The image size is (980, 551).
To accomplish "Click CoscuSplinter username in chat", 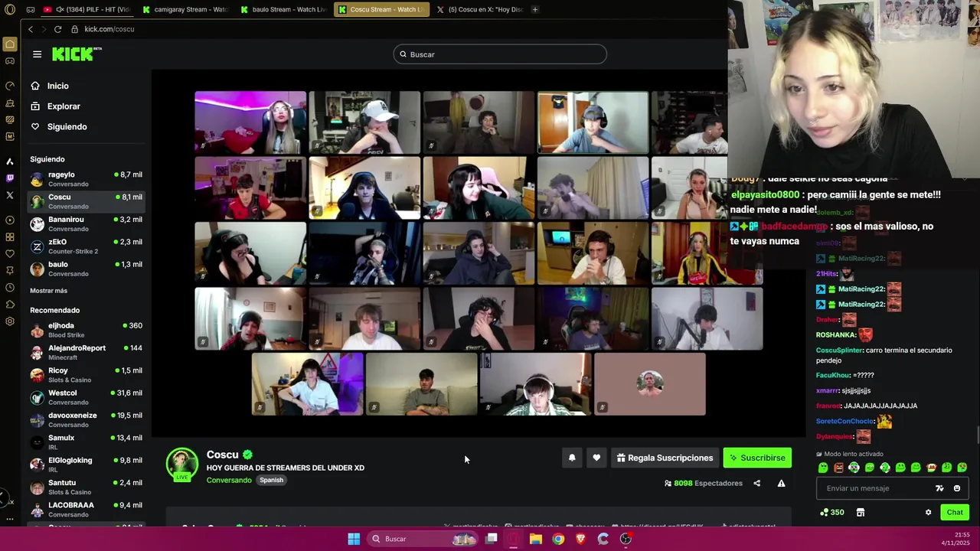I will click(839, 350).
